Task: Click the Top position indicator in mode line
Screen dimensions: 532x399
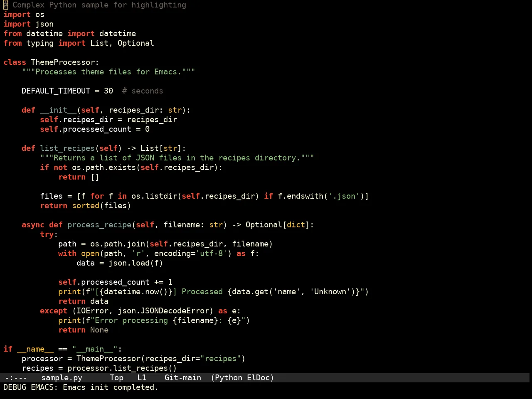Action: 117,378
